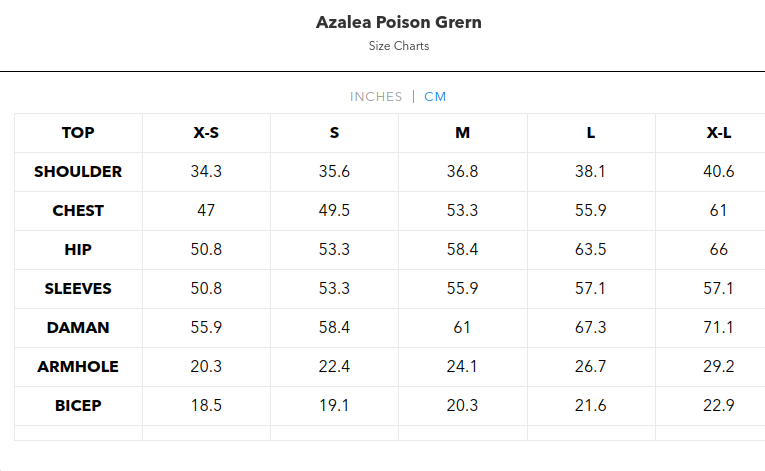Click chest value 49.5 for size S
765x471 pixels.
[334, 211]
